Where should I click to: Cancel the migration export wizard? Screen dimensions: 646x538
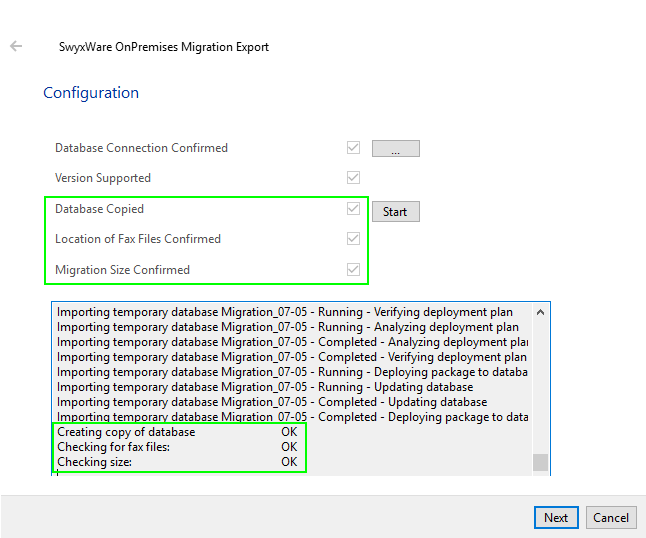(611, 517)
